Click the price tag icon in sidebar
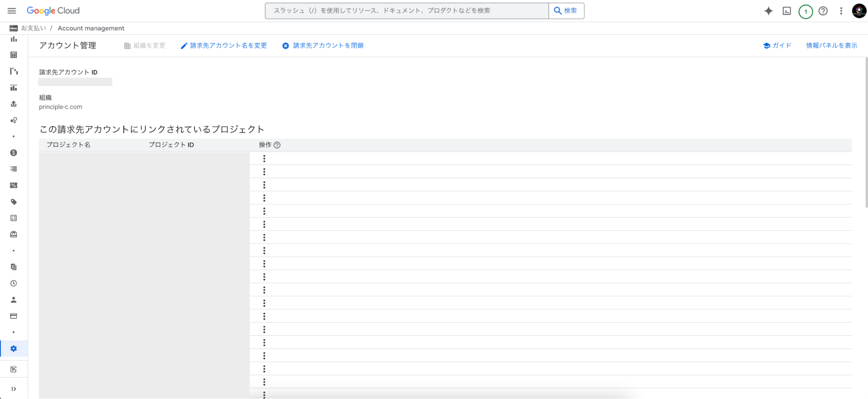 pos(14,202)
